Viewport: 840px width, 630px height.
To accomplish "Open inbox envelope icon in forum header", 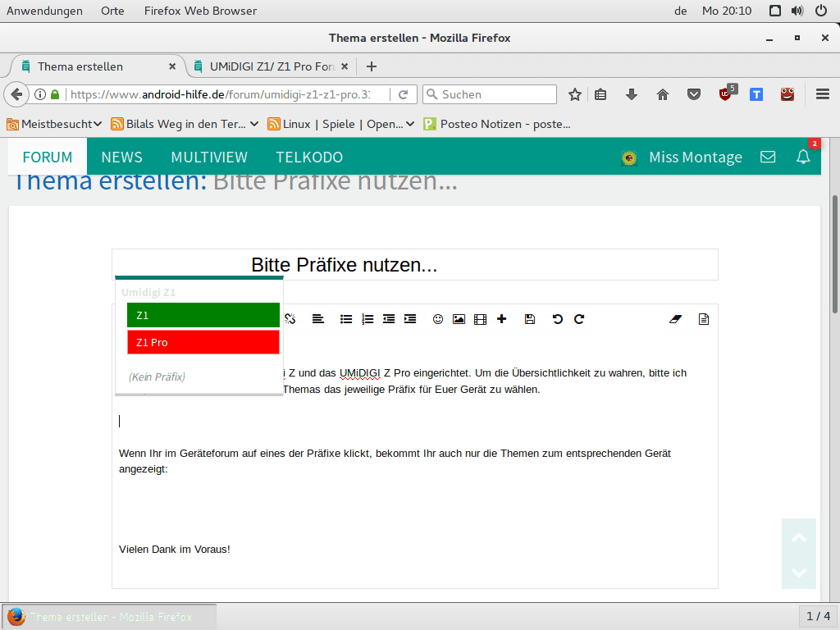I will pyautogui.click(x=768, y=157).
